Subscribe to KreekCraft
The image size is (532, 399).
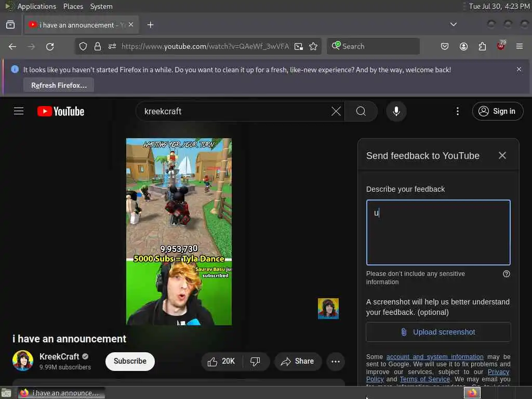130,362
